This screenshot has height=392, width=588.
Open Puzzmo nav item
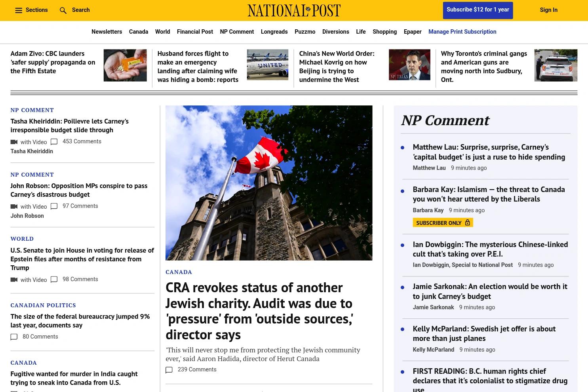pyautogui.click(x=305, y=32)
